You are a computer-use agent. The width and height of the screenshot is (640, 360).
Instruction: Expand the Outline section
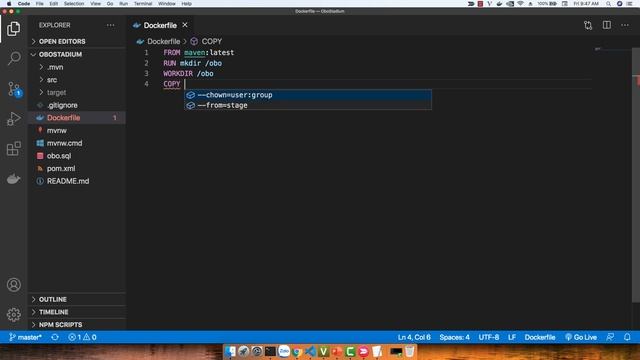pyautogui.click(x=77, y=299)
